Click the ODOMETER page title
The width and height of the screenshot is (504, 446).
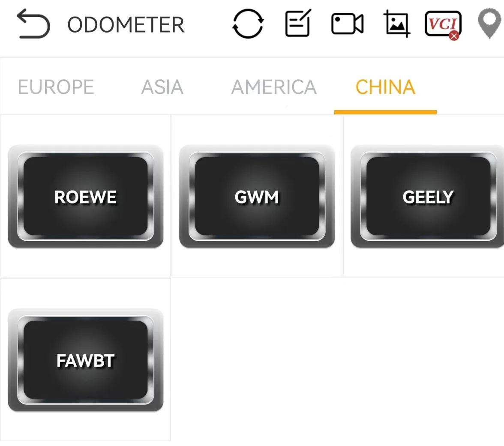point(126,25)
